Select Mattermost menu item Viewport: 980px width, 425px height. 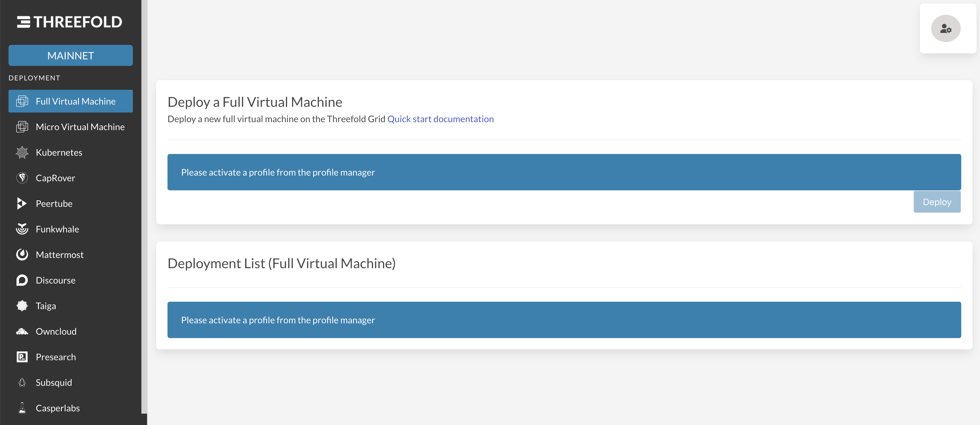(71, 254)
